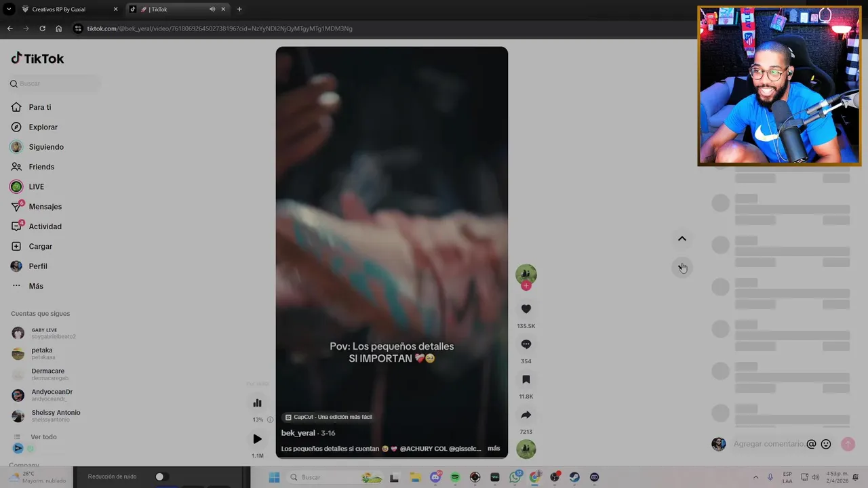868x488 pixels.
Task: Focus the TikTok Buscar search field
Action: 54,83
